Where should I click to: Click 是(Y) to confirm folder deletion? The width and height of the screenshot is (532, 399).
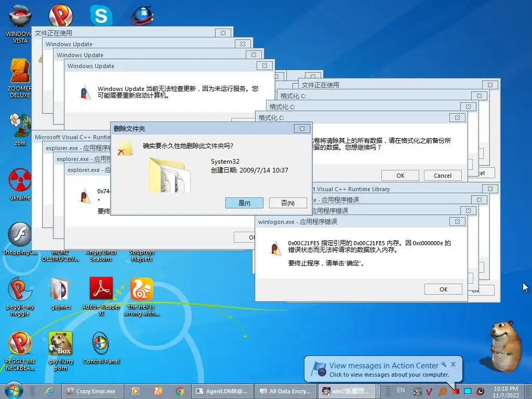coord(244,203)
